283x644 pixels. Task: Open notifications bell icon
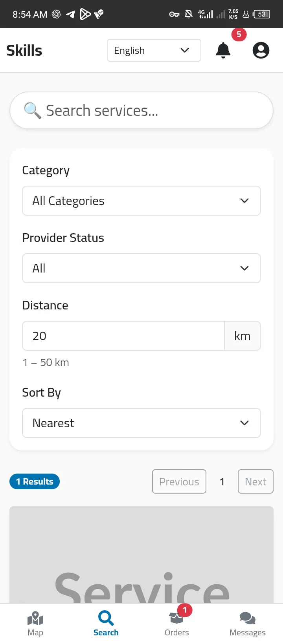pyautogui.click(x=223, y=50)
